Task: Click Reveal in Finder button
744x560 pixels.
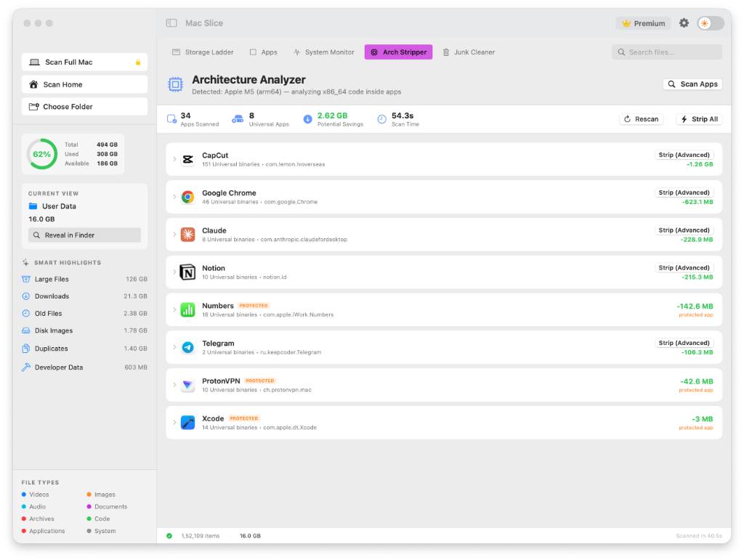Action: coord(84,235)
